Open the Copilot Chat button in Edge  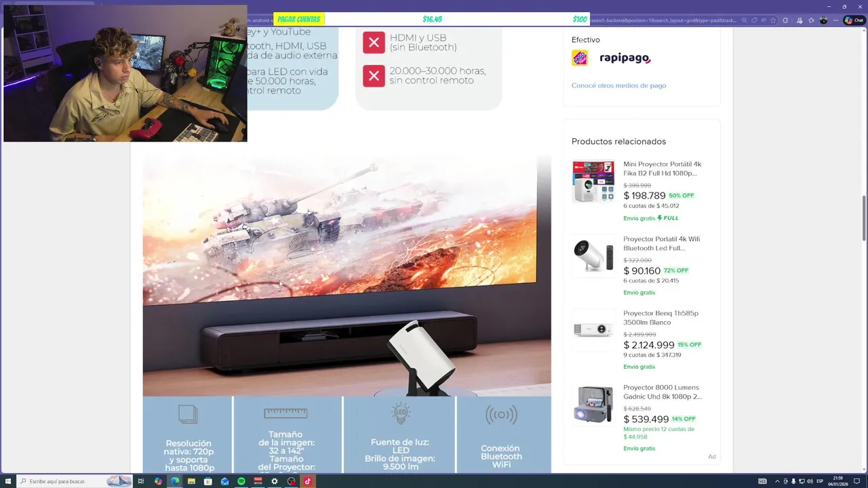pos(853,20)
